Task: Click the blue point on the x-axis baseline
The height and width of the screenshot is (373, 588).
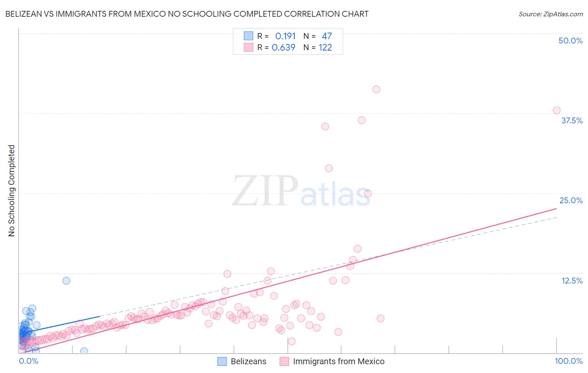Action: click(84, 351)
